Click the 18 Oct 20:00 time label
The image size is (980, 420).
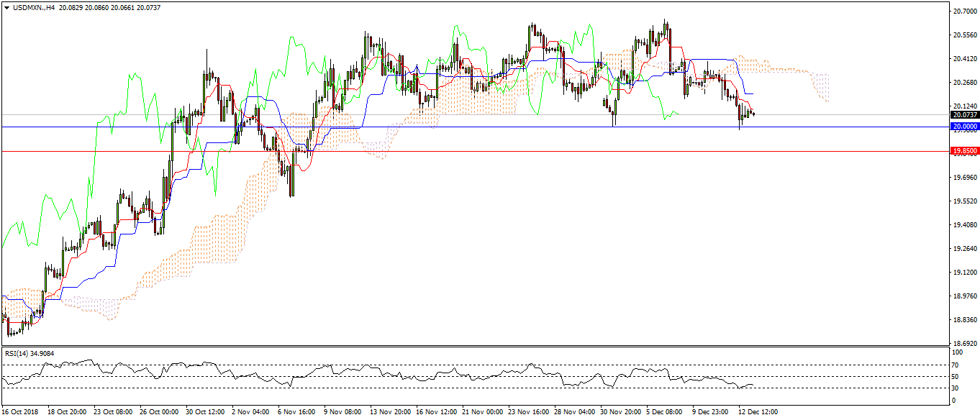[68, 413]
